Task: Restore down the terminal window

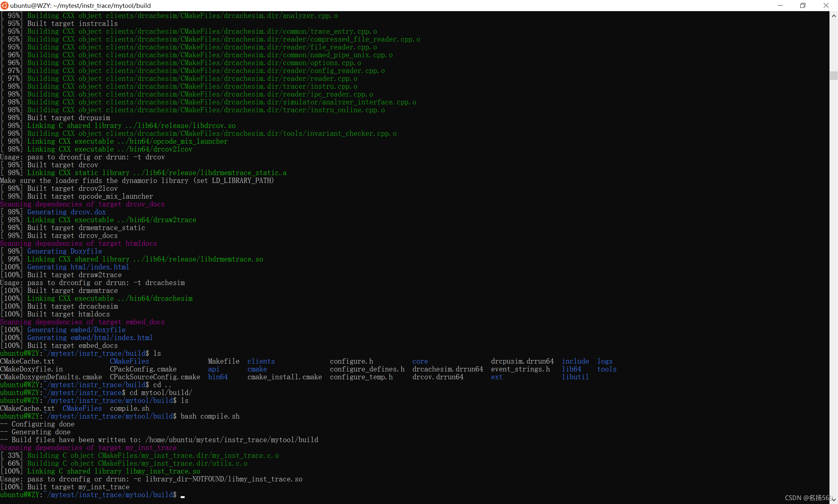Action: [x=803, y=6]
